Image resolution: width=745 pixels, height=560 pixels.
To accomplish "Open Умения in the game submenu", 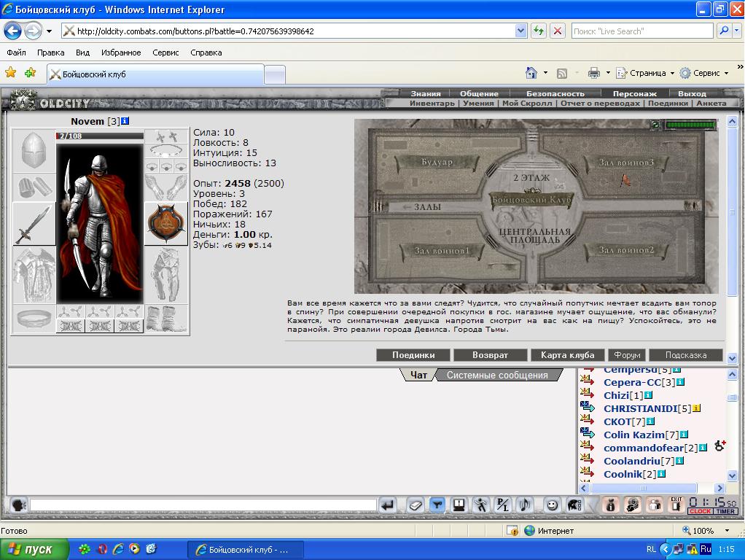I will tap(478, 103).
